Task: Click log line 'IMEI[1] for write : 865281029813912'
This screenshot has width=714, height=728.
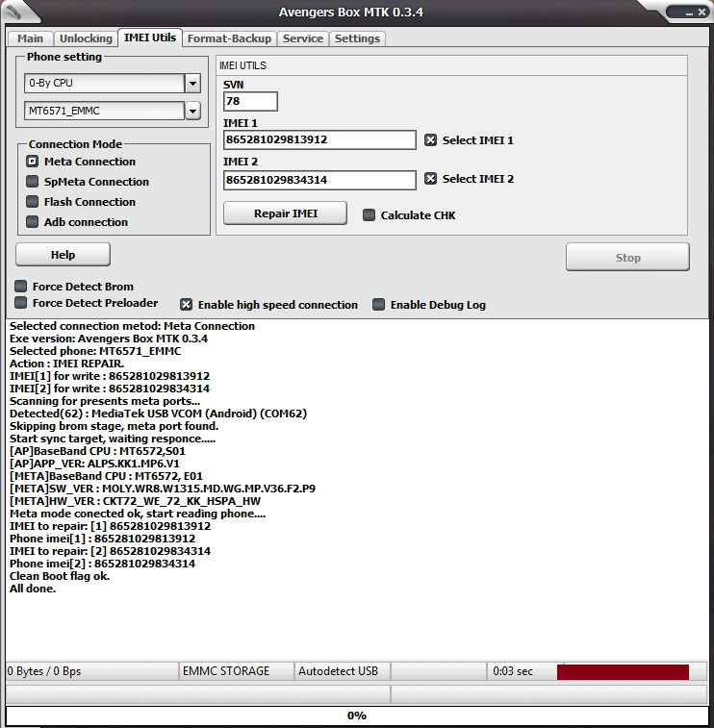Action: click(110, 376)
